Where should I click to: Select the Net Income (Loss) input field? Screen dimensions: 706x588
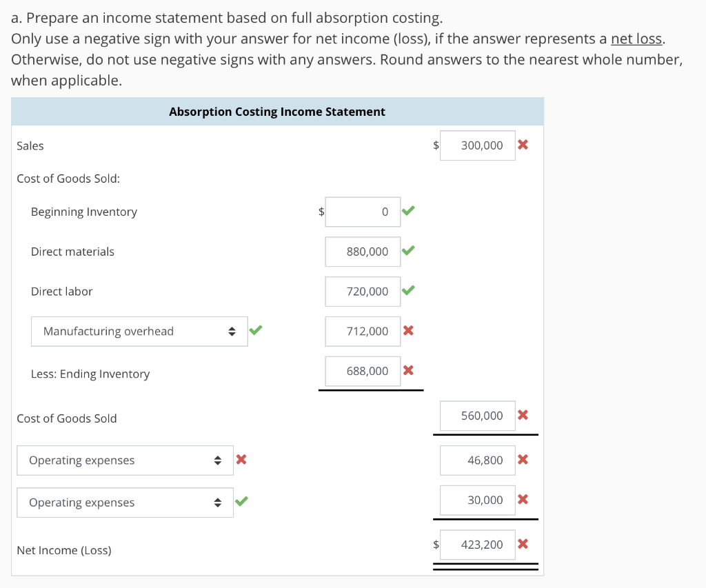[x=477, y=544]
